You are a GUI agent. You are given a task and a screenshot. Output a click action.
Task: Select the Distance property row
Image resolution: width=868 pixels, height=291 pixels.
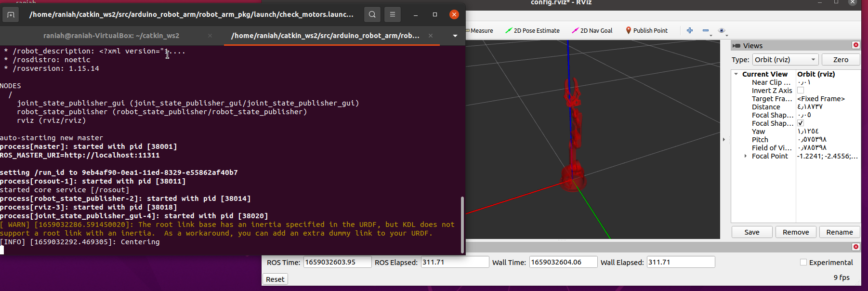click(796, 107)
